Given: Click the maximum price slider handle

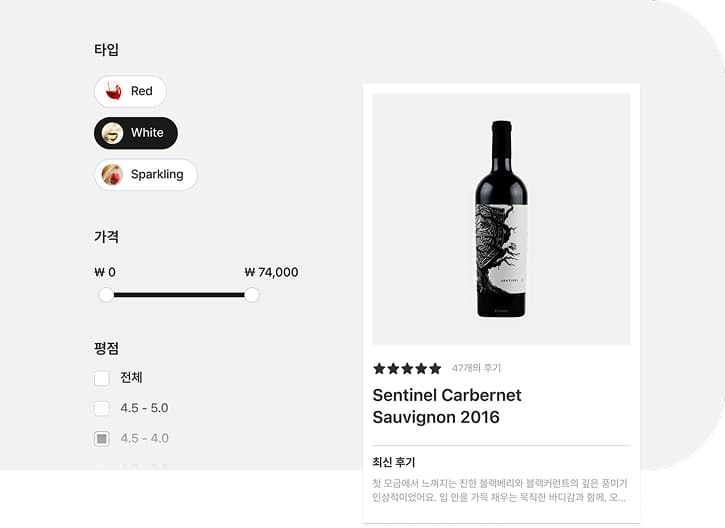Looking at the screenshot, I should (x=252, y=295).
